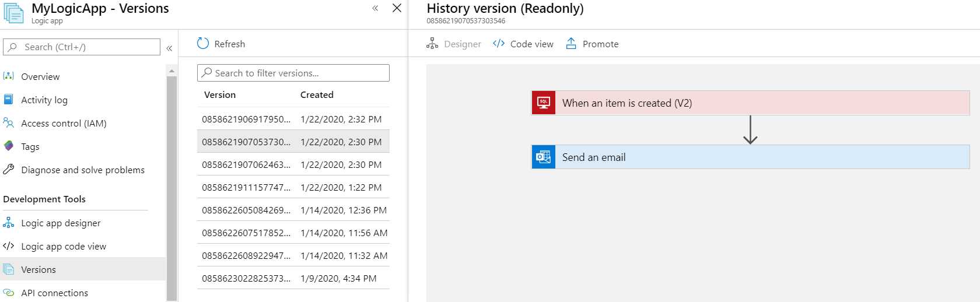Focus the Search to filter versions field
Image resolution: width=980 pixels, height=302 pixels.
[293, 73]
